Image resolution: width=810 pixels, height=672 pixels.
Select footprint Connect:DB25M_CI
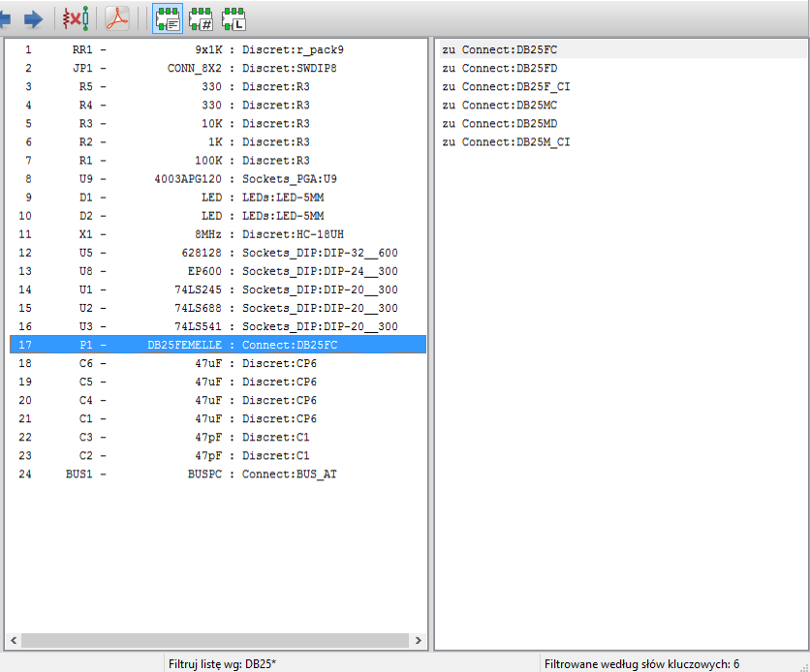coord(622,142)
